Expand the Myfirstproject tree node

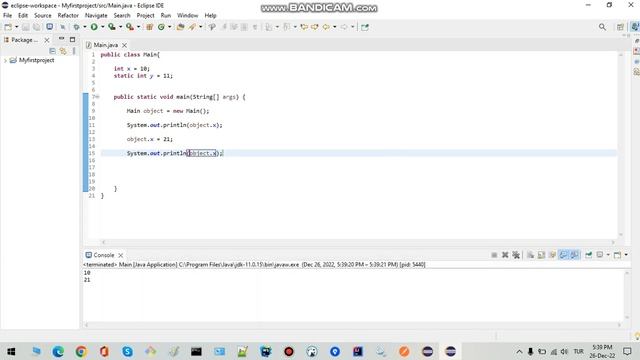pos(5,60)
